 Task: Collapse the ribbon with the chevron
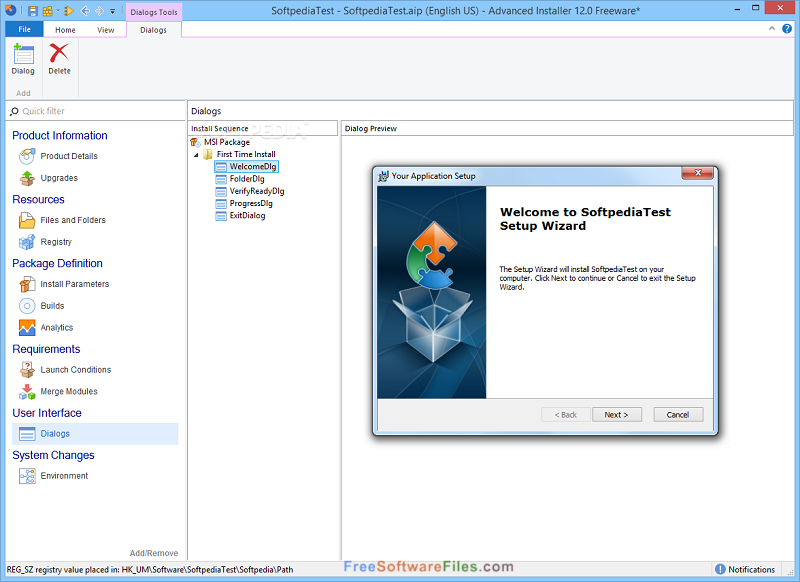point(772,29)
